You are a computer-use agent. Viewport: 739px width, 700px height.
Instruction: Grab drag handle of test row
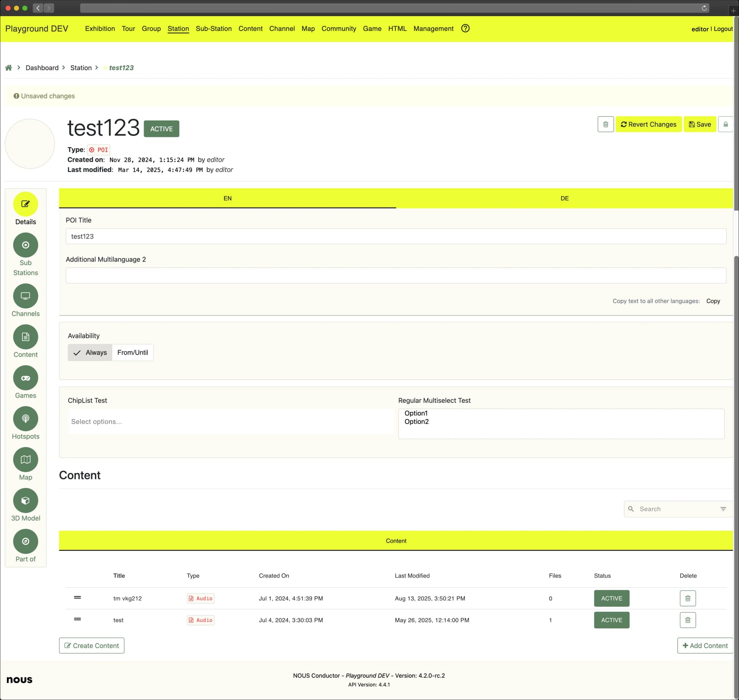pos(77,619)
